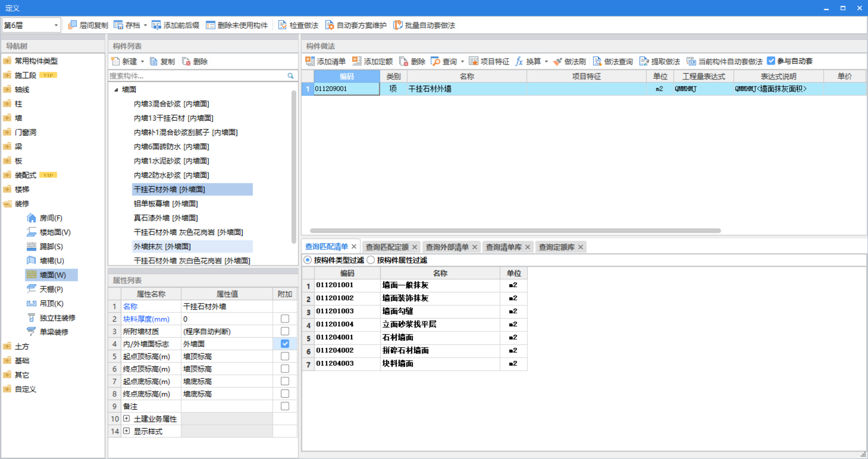The image size is (868, 459).
Task: Select 天棚(P) in navigation tree
Action: pos(51,289)
